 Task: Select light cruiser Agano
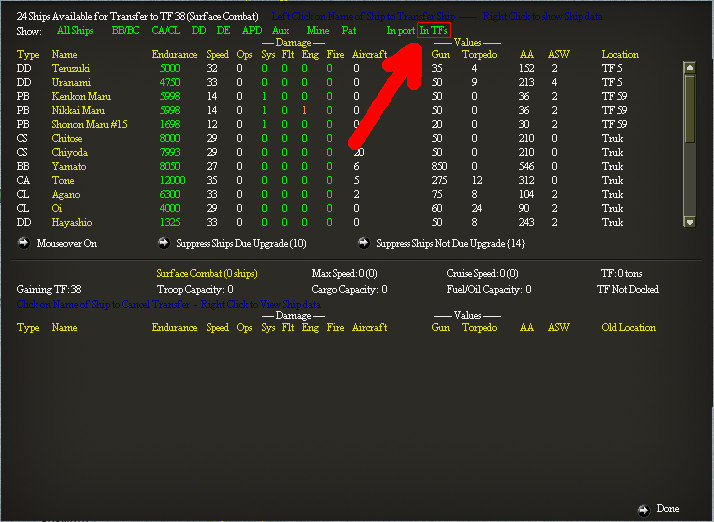[66, 194]
